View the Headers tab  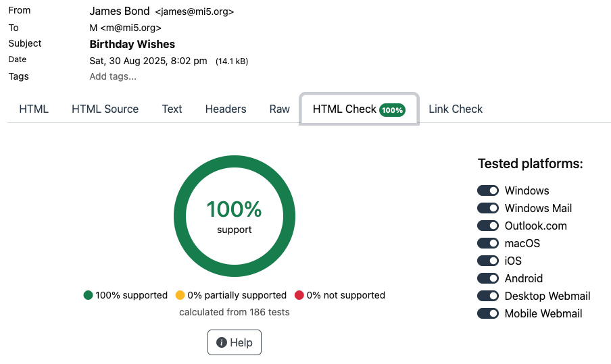(x=226, y=109)
